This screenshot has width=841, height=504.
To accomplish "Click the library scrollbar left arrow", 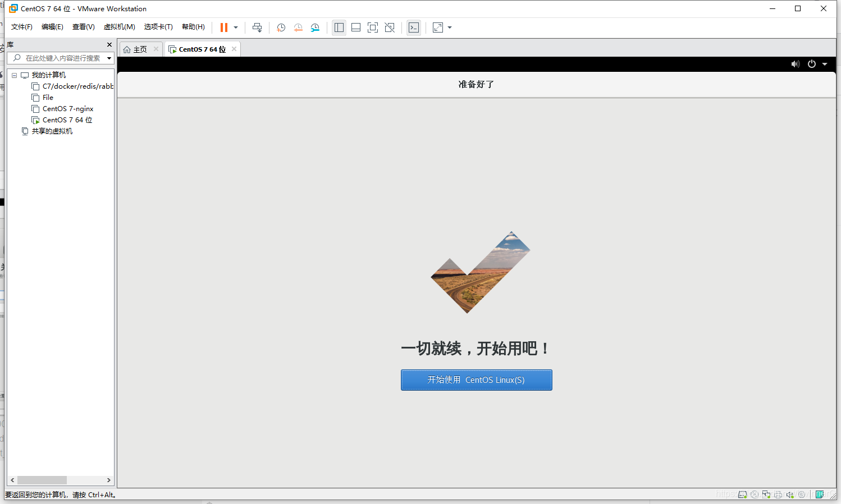I will tap(12, 480).
